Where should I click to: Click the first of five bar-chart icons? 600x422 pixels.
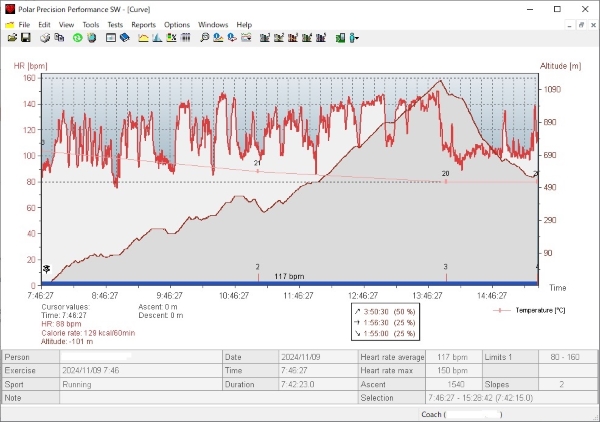pos(265,37)
